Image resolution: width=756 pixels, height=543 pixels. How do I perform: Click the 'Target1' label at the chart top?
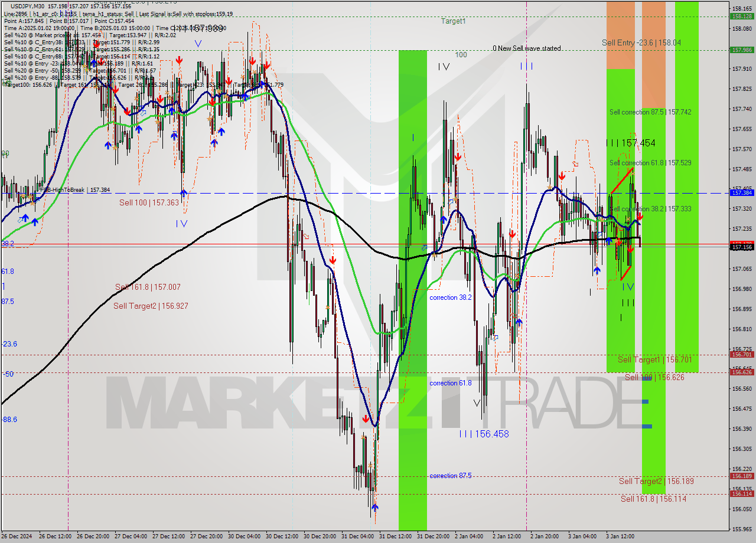pos(453,21)
